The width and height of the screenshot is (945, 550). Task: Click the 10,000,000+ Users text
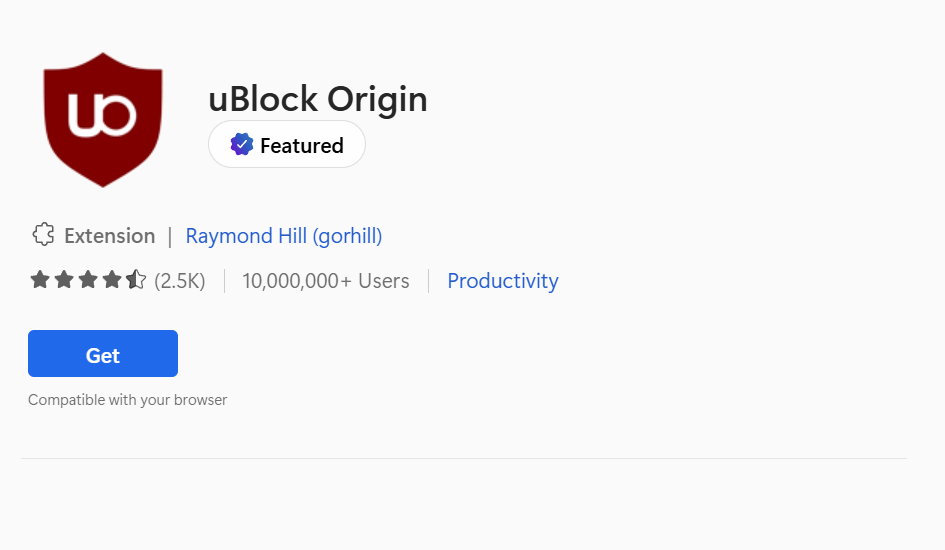[326, 281]
